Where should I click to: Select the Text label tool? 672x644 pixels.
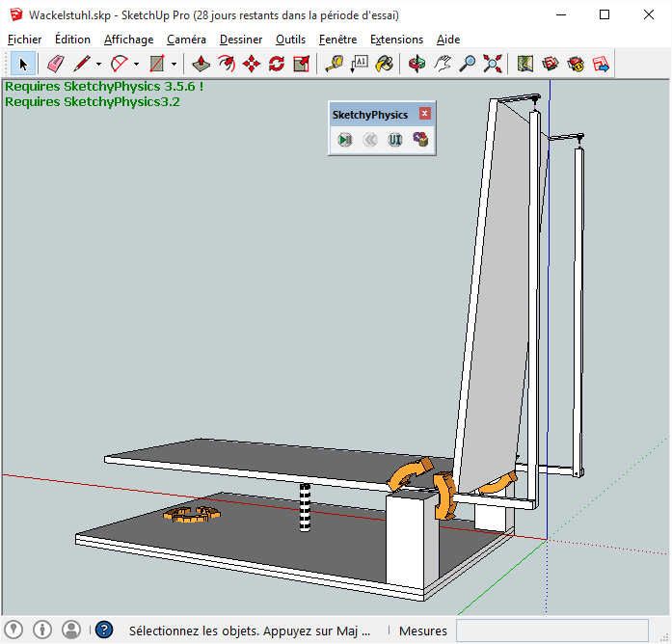360,64
